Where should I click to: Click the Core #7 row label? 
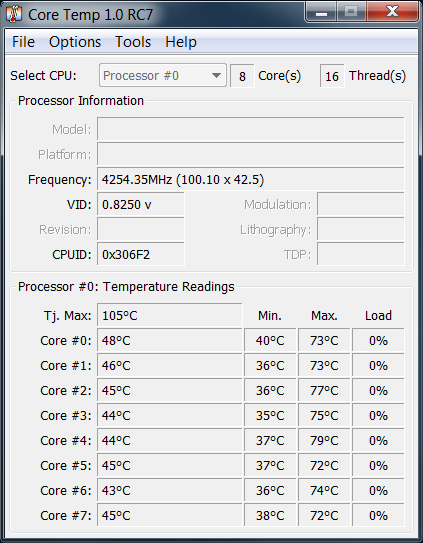(66, 515)
